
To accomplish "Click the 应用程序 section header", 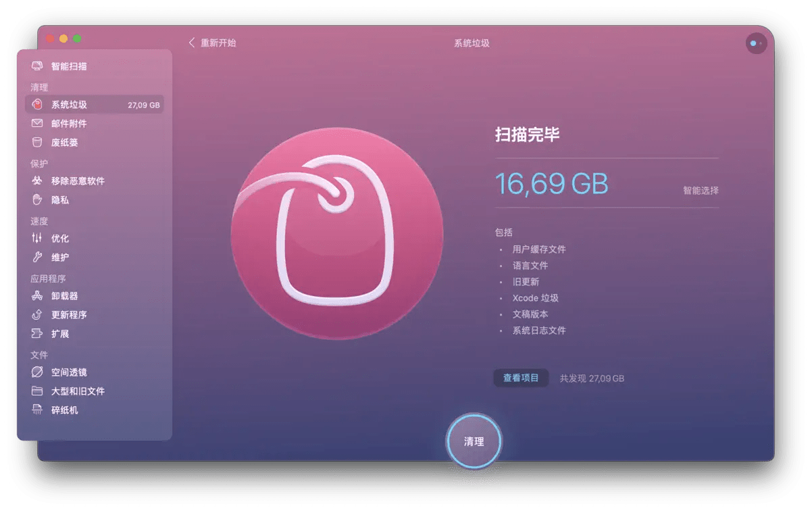I will (x=48, y=278).
